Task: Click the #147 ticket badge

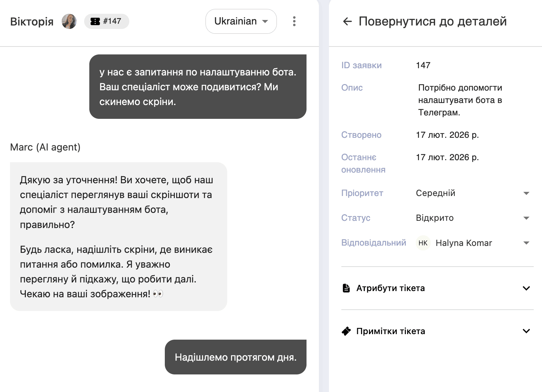Action: point(107,21)
